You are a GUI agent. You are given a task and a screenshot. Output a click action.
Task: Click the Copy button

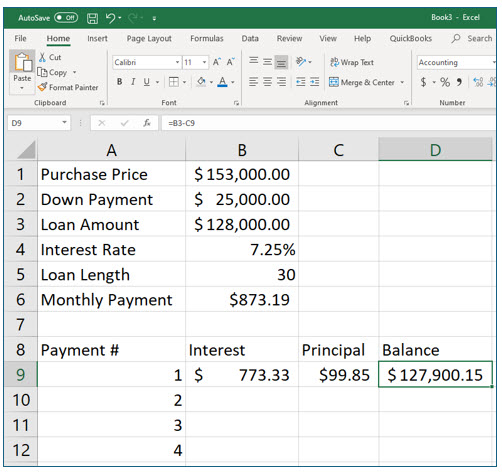(52, 72)
